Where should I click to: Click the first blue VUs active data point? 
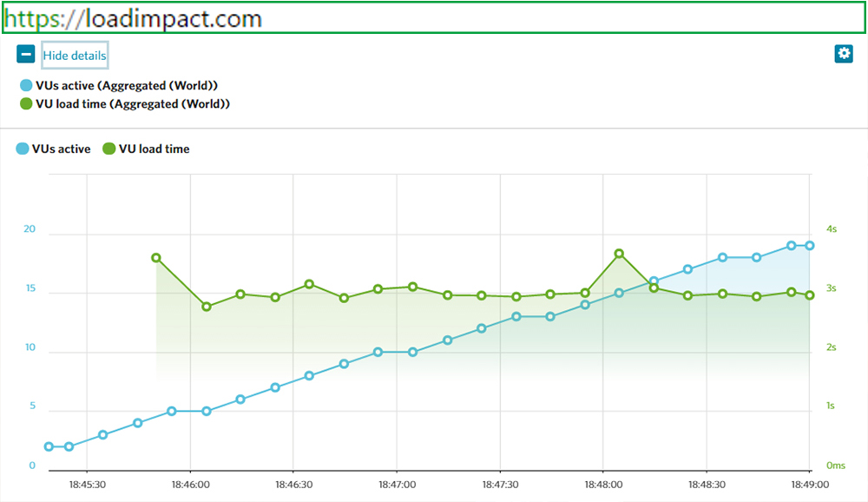click(49, 446)
